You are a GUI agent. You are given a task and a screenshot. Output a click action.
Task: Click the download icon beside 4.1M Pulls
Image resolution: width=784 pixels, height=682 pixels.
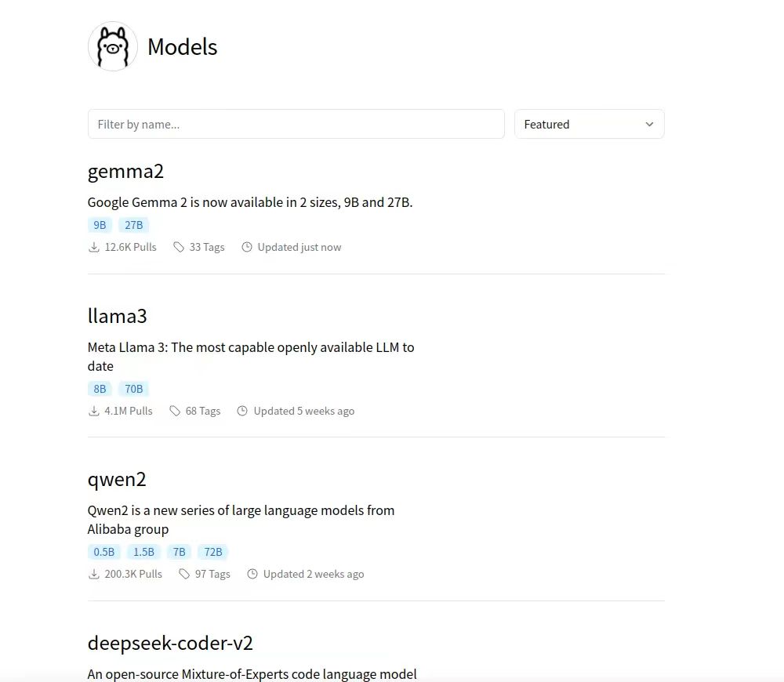(93, 411)
